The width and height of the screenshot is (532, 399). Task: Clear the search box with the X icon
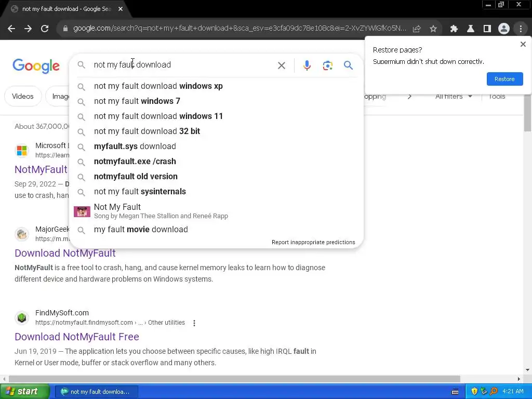pos(282,65)
